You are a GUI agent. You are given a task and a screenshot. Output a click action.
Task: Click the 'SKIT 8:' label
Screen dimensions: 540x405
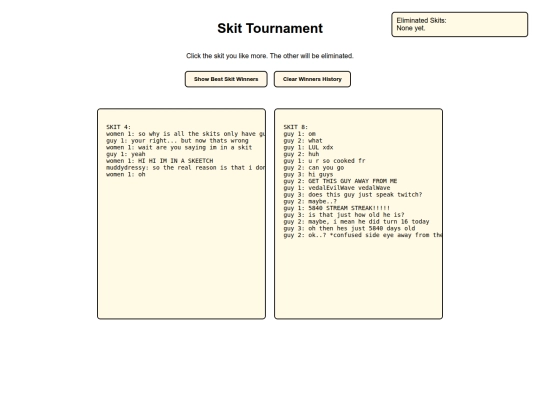(296, 127)
